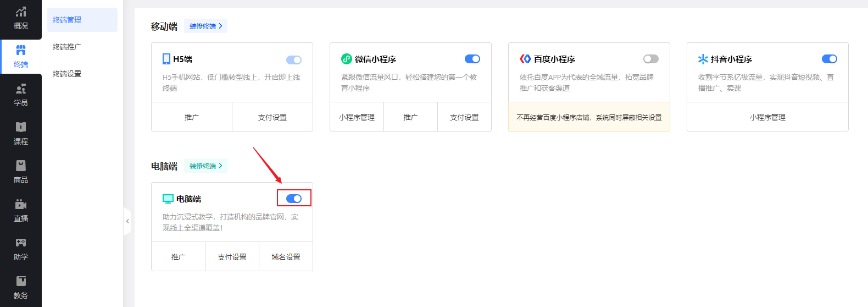868x307 pixels.
Task: Open the 概况 overview sidebar icon
Action: click(21, 18)
